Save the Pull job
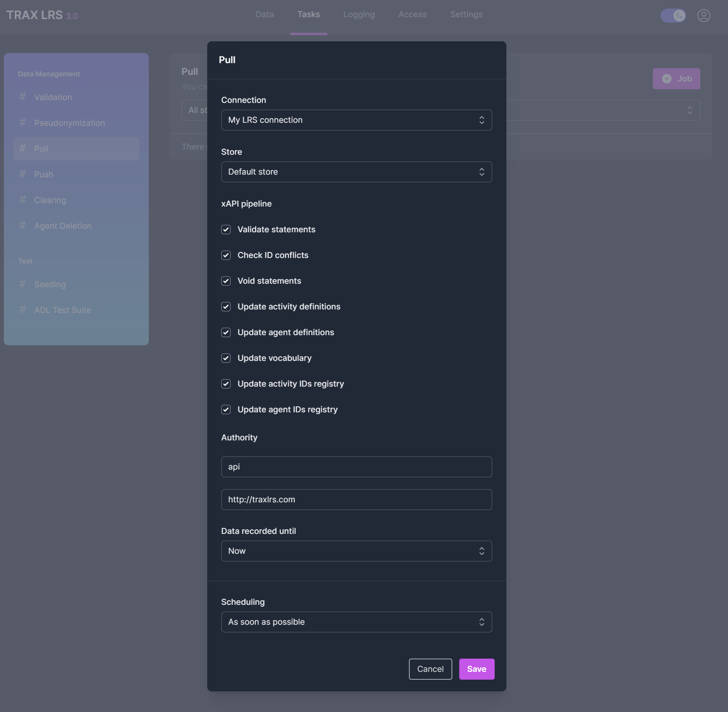The width and height of the screenshot is (728, 712). [476, 669]
